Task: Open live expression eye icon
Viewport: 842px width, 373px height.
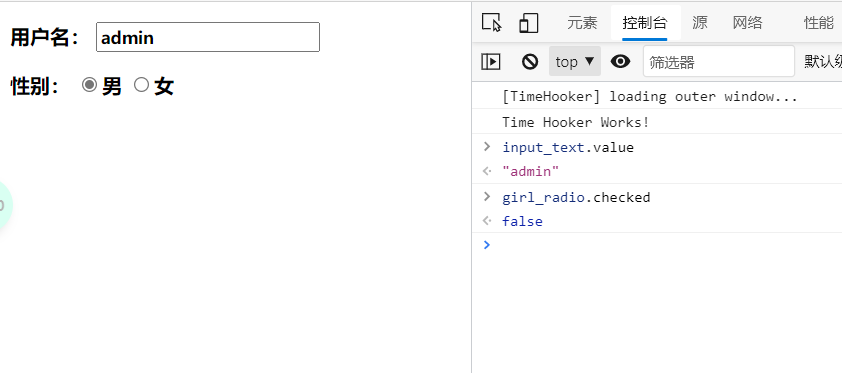Action: [621, 62]
